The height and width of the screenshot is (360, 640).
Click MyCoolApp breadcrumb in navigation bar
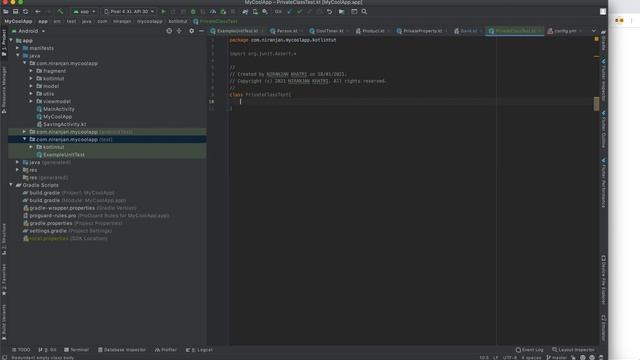[x=18, y=21]
